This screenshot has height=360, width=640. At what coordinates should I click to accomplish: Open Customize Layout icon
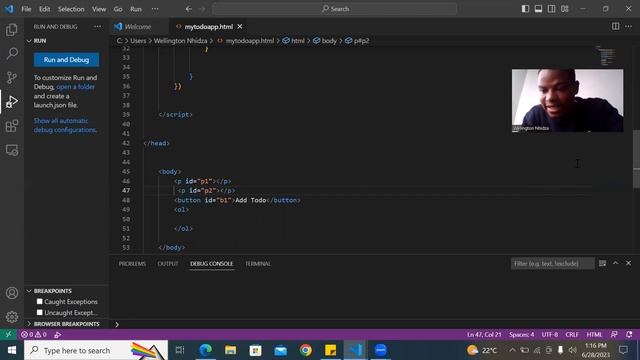(x=564, y=9)
